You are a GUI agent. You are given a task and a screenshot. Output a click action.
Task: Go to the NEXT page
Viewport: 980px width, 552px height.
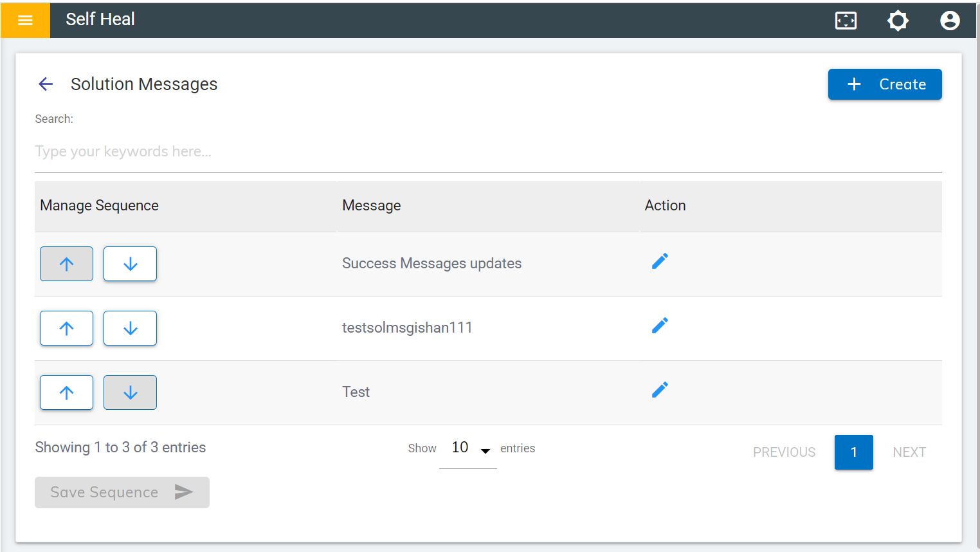point(909,452)
